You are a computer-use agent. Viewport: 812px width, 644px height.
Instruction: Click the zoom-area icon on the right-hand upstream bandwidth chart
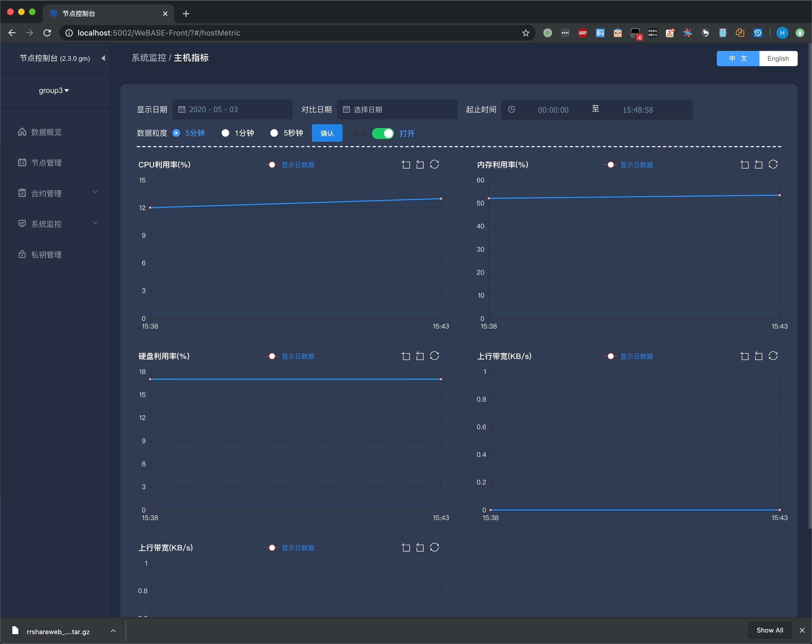tap(744, 356)
